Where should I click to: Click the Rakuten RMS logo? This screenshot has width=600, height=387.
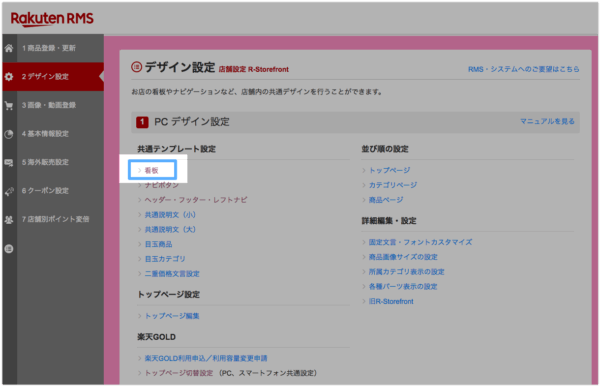52,19
